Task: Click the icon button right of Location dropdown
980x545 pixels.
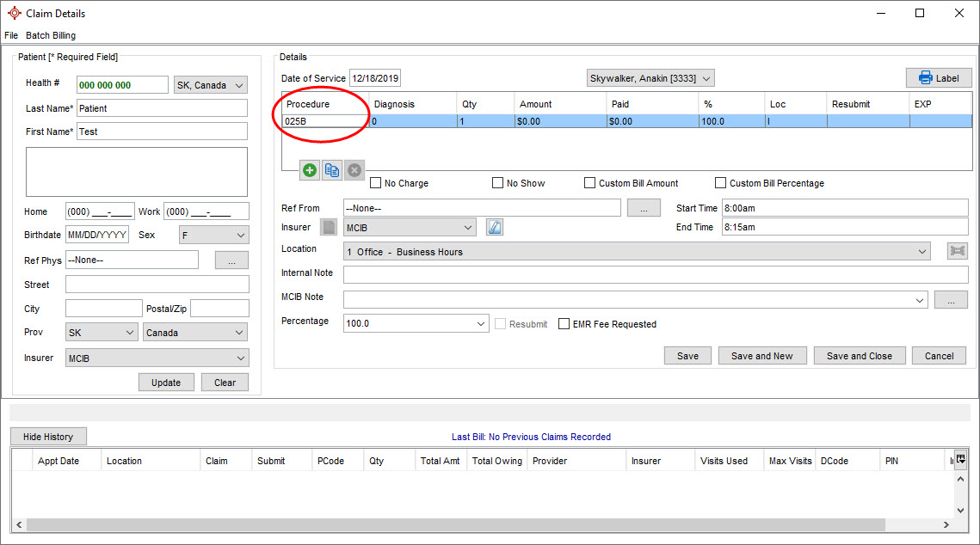Action: pos(957,251)
